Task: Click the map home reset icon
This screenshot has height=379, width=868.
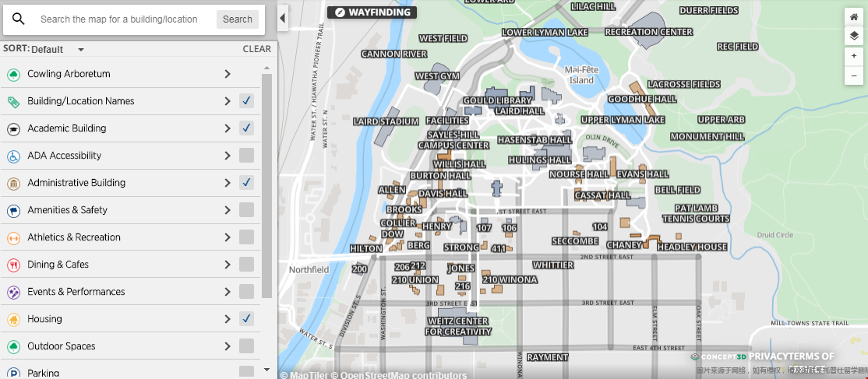Action: (854, 16)
